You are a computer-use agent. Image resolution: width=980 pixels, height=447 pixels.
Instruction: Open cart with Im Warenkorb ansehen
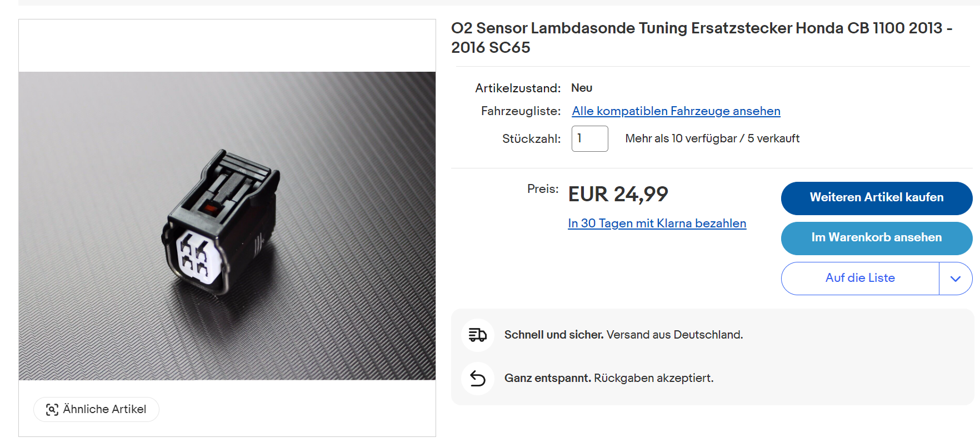pos(876,238)
